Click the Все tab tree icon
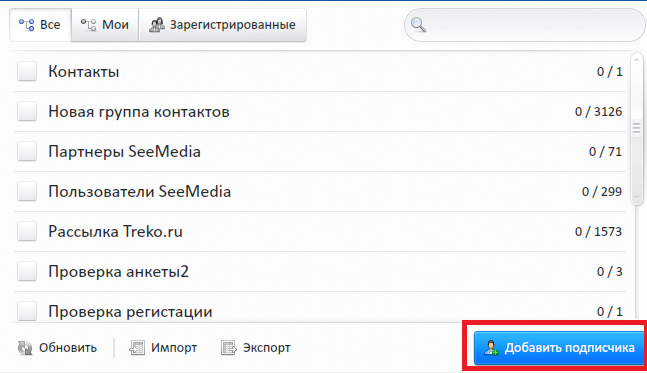 (26, 25)
